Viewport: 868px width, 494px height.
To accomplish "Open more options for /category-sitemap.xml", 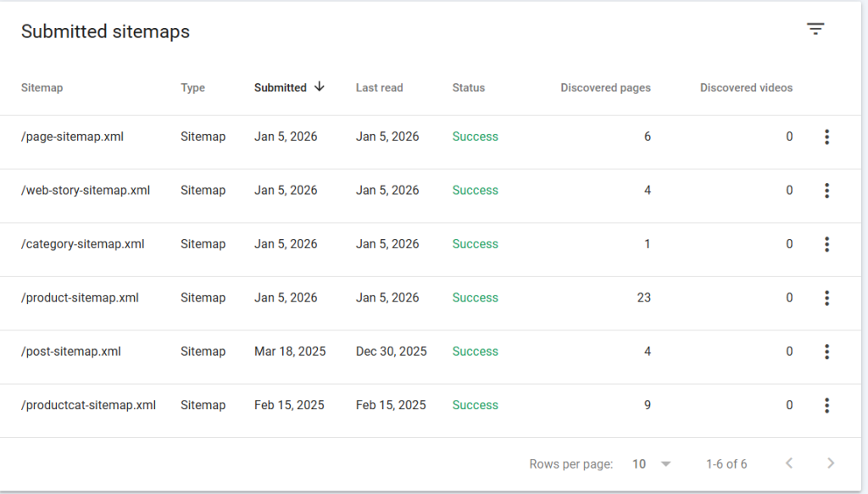I will point(826,244).
